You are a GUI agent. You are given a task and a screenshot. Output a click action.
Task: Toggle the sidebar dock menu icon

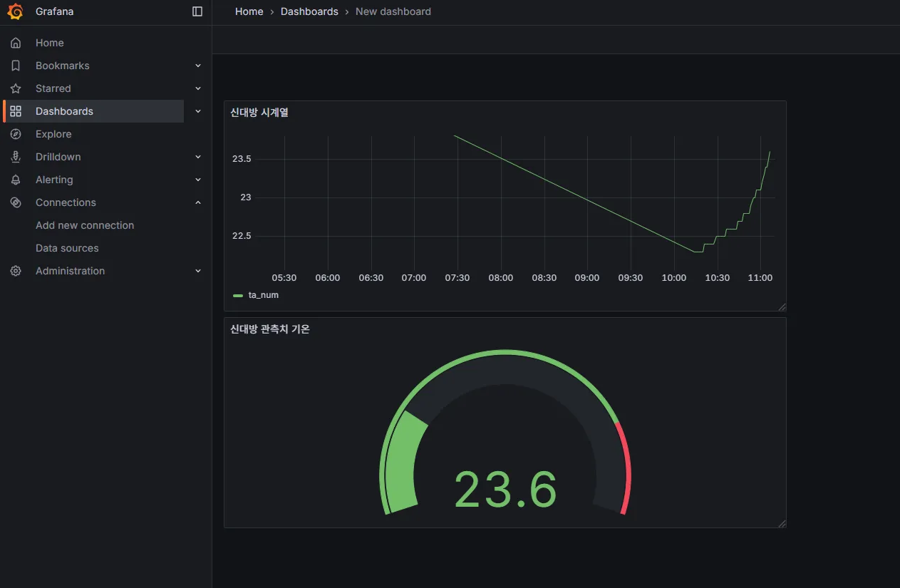click(197, 11)
